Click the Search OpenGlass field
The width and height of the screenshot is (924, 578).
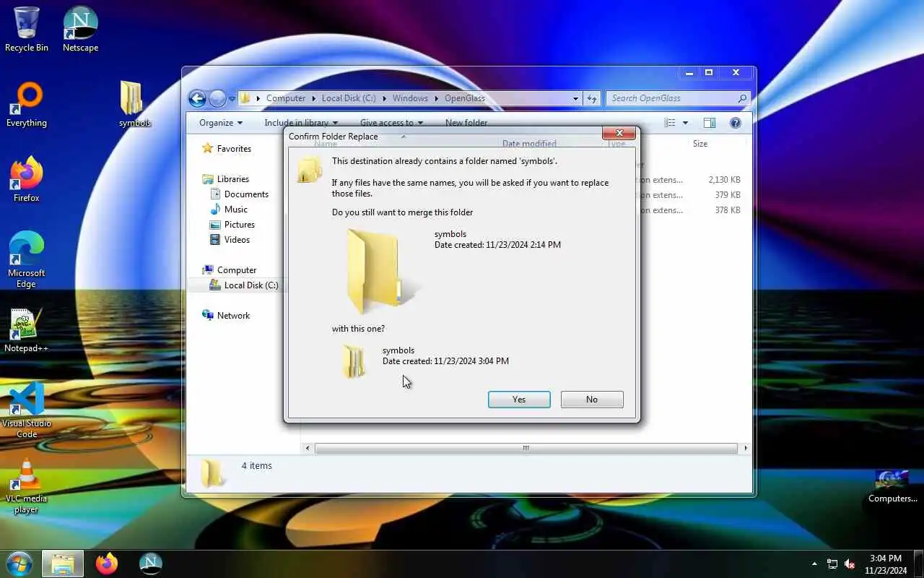(x=677, y=98)
